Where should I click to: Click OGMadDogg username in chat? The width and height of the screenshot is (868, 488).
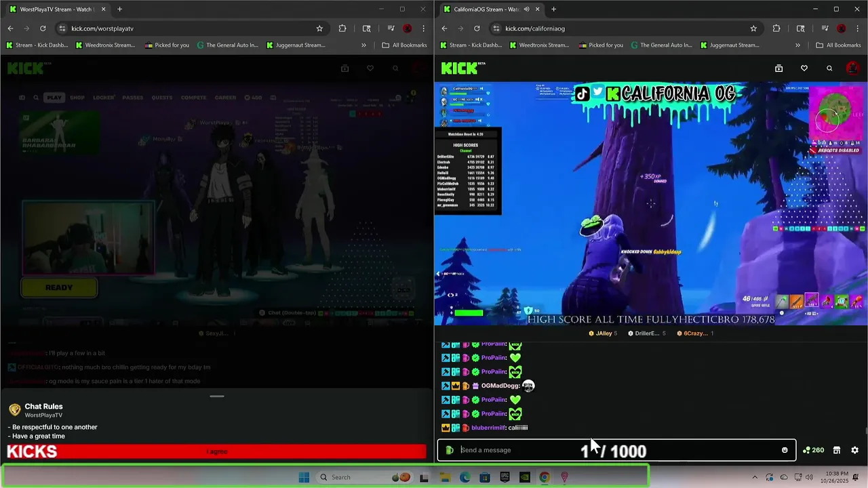[500, 386]
